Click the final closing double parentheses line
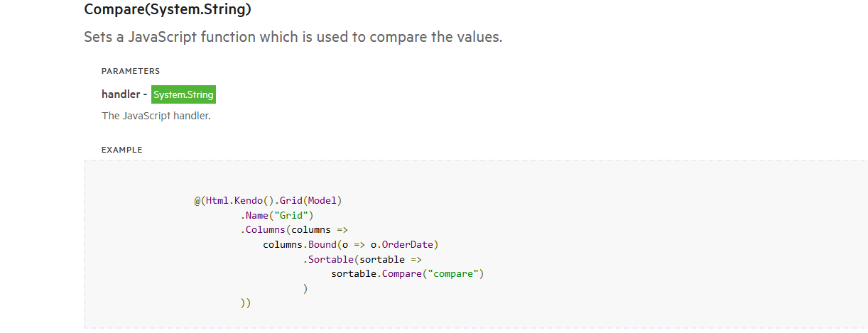 click(x=246, y=303)
